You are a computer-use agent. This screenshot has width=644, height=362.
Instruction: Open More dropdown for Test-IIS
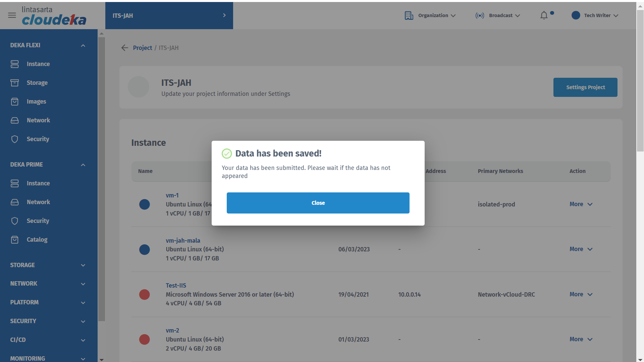pyautogui.click(x=581, y=294)
